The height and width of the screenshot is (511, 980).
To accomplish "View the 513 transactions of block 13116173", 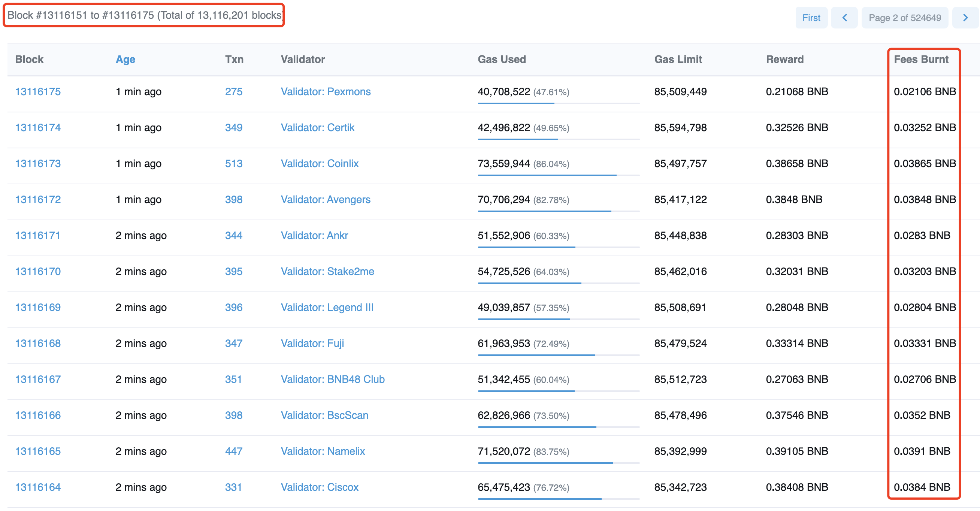I will tap(233, 164).
